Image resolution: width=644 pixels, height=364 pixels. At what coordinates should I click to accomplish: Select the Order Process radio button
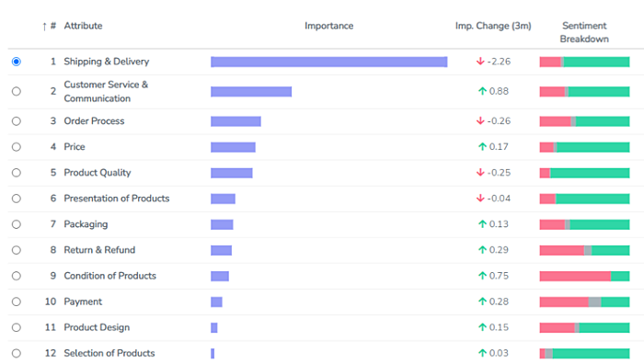tap(17, 121)
